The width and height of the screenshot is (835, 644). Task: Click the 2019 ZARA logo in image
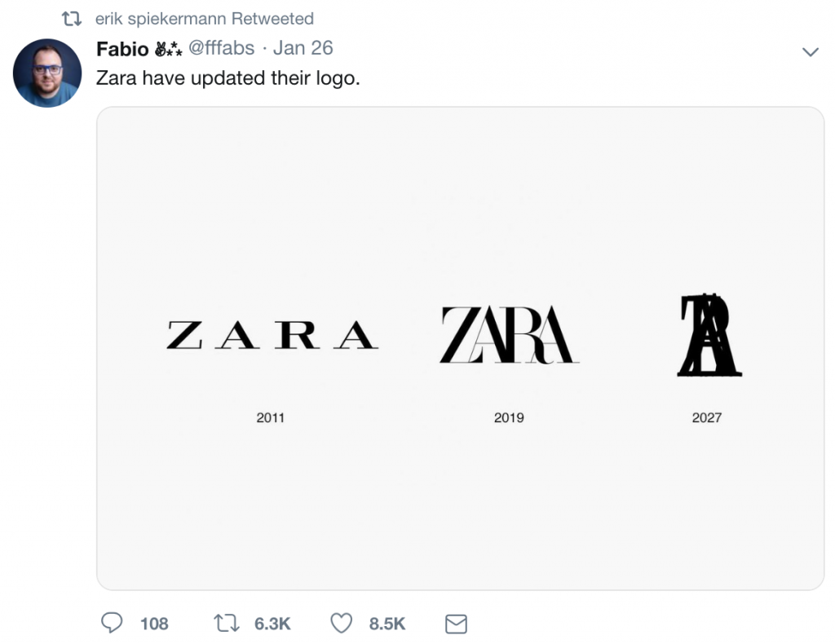tap(509, 335)
